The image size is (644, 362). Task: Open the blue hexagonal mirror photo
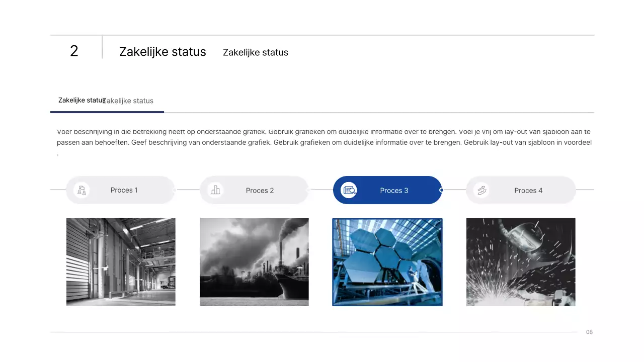[387, 262]
